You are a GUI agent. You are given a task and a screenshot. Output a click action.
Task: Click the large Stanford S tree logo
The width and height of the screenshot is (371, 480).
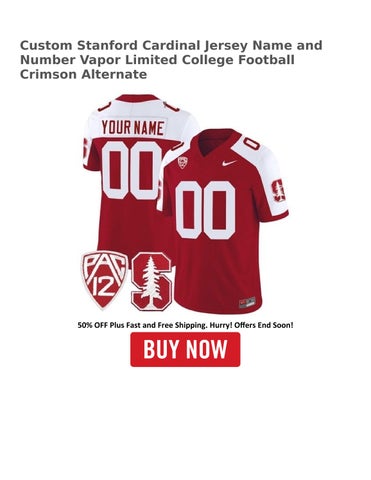coord(152,281)
